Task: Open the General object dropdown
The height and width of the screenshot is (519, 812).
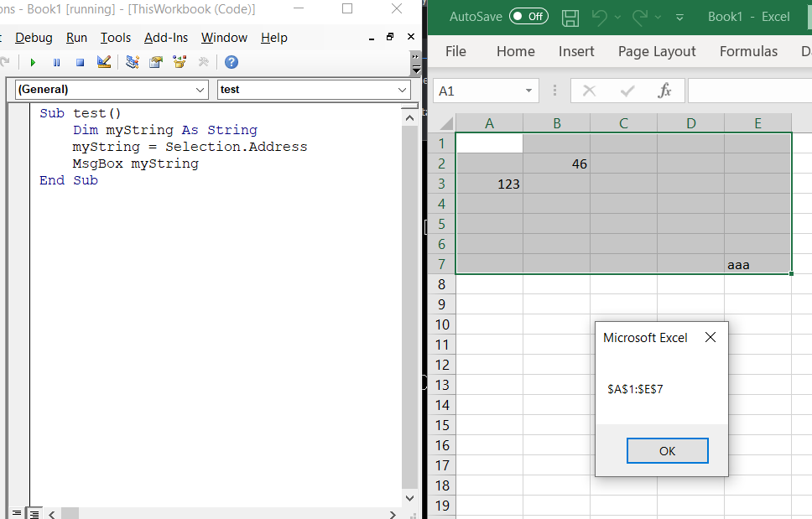Action: (198, 89)
